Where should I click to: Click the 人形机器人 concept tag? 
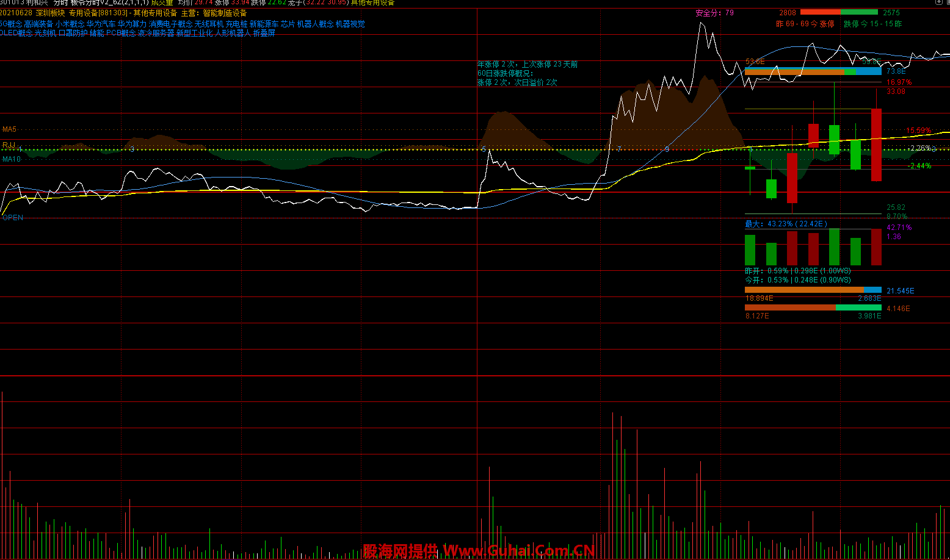[x=233, y=34]
